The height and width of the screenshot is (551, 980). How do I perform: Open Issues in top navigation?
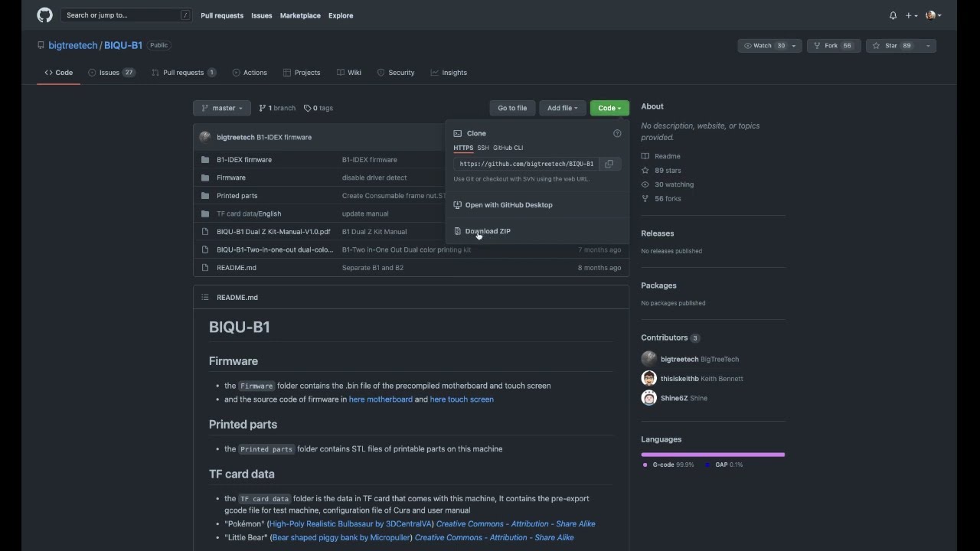[x=262, y=15]
